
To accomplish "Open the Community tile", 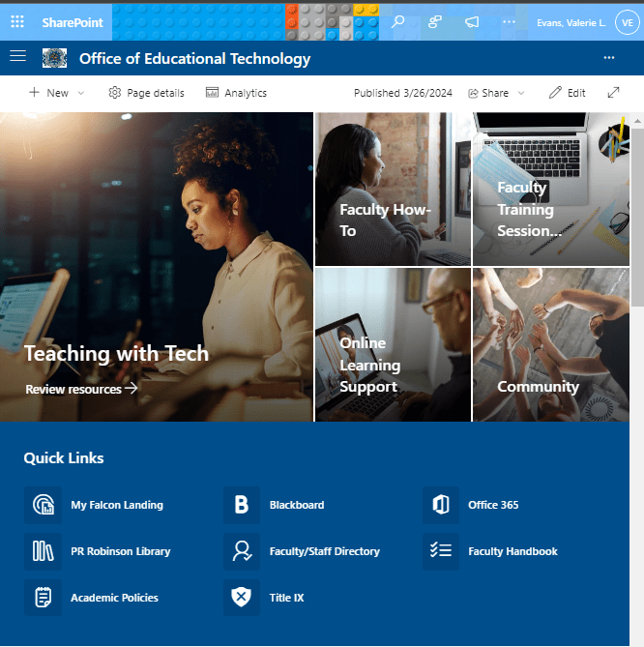I will coord(551,344).
